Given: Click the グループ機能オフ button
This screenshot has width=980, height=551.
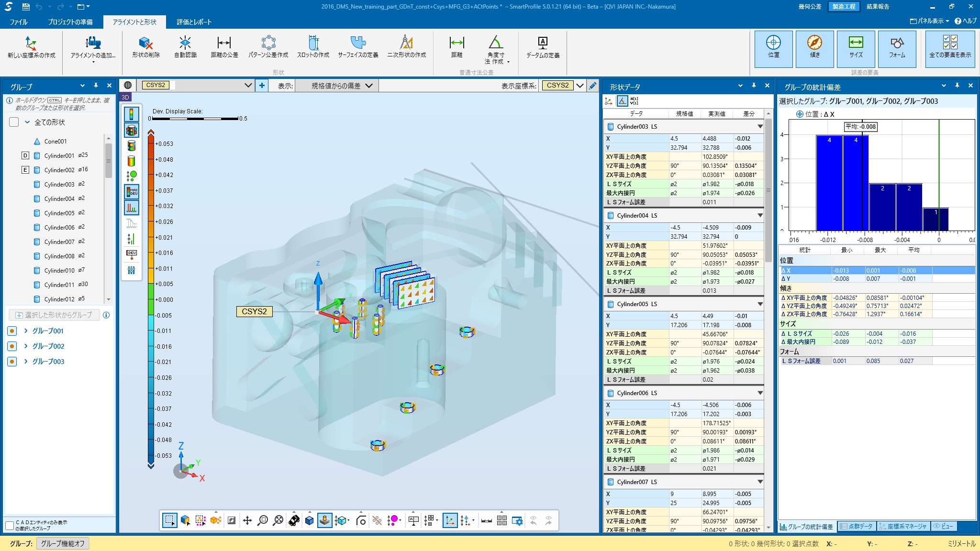Looking at the screenshot, I should point(63,543).
